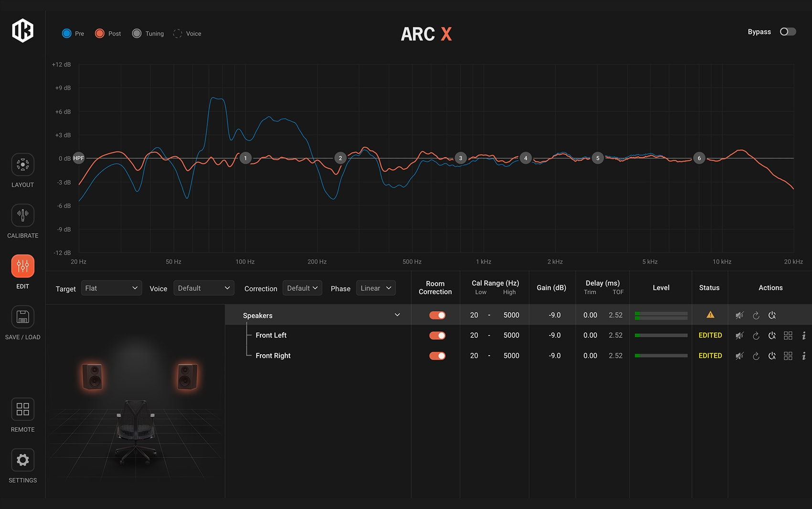Select EQ band node 3 on graph
812x509 pixels.
[460, 158]
